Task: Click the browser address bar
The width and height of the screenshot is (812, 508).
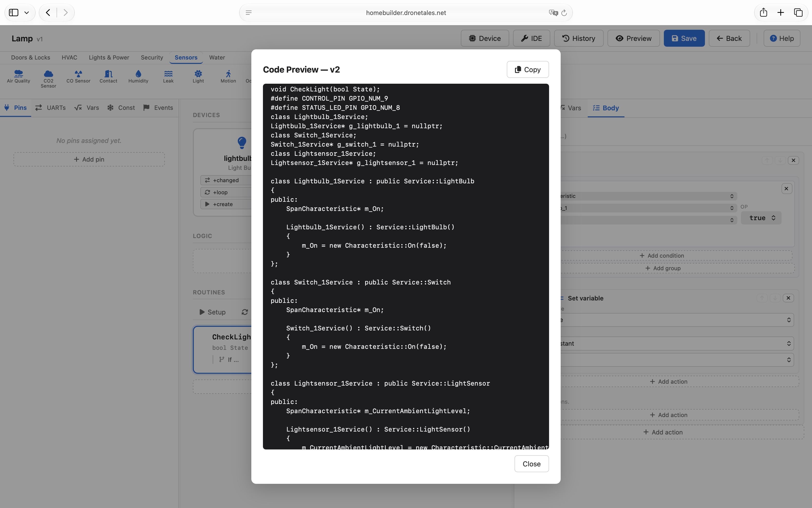Action: (x=406, y=13)
